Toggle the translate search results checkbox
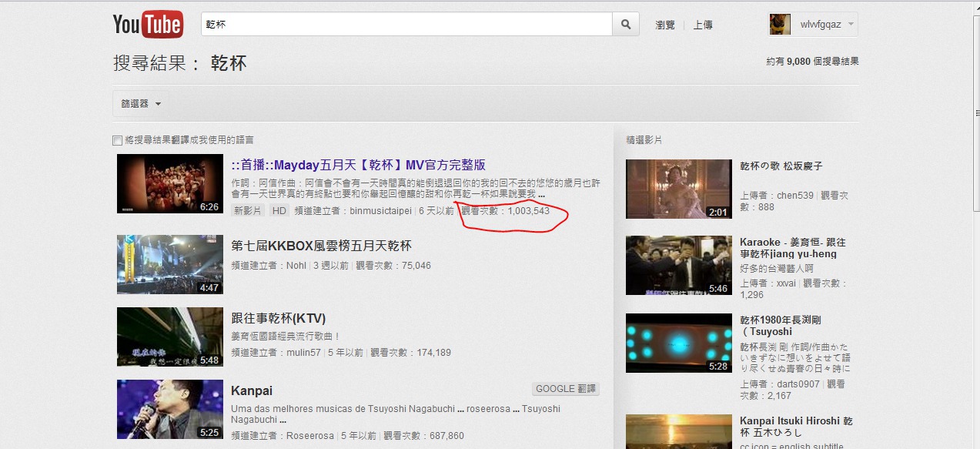 (117, 140)
